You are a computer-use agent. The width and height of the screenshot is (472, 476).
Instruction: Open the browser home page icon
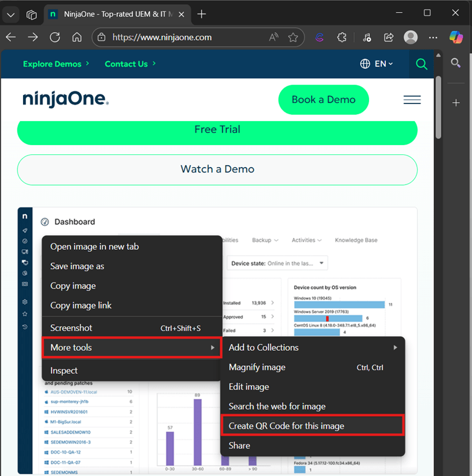tap(77, 37)
